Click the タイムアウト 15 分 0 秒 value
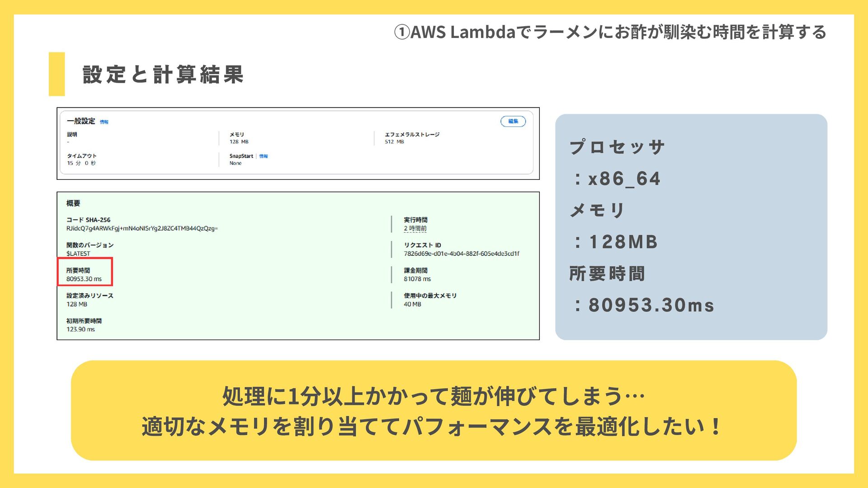868x488 pixels. click(81, 163)
